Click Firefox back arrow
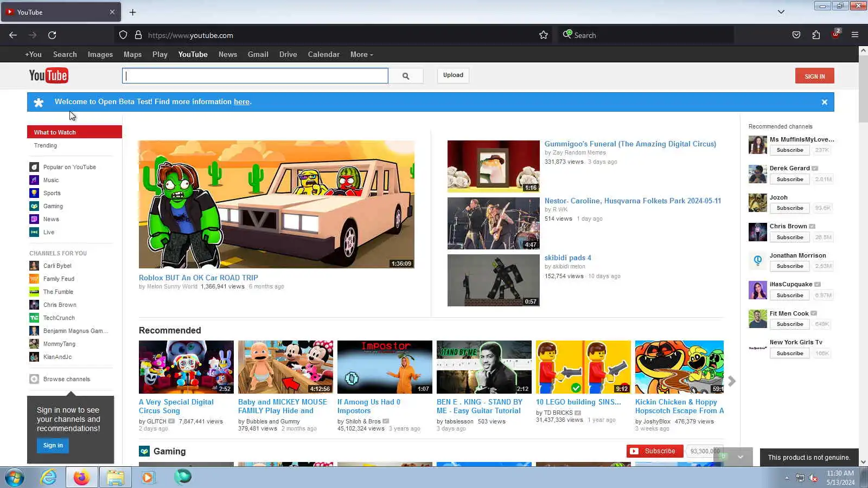 [13, 35]
